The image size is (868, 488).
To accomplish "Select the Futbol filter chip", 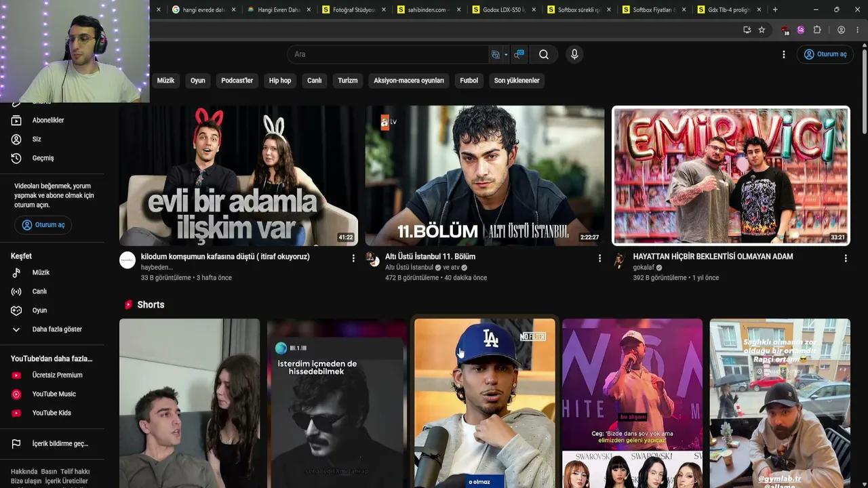I will pyautogui.click(x=469, y=81).
